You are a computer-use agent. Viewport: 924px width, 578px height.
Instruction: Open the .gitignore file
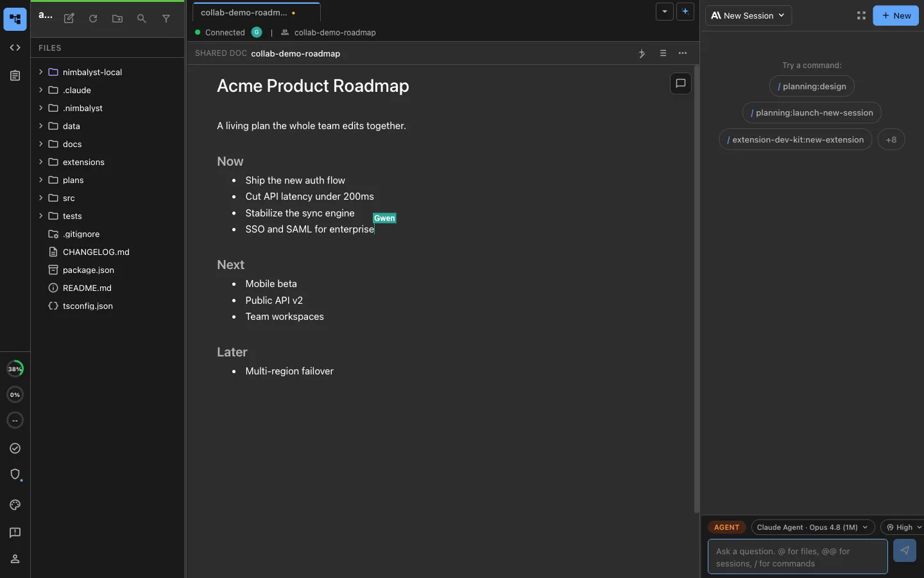click(x=107, y=234)
